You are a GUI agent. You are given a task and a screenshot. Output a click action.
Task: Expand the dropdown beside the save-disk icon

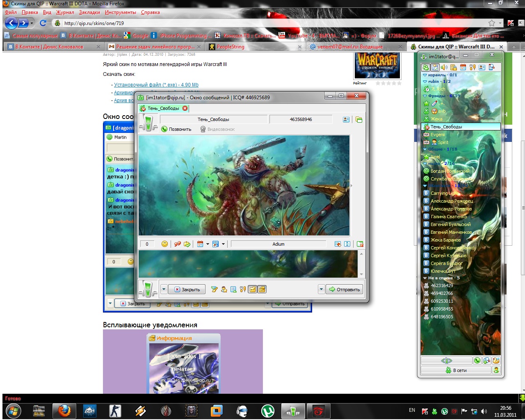pos(223,244)
